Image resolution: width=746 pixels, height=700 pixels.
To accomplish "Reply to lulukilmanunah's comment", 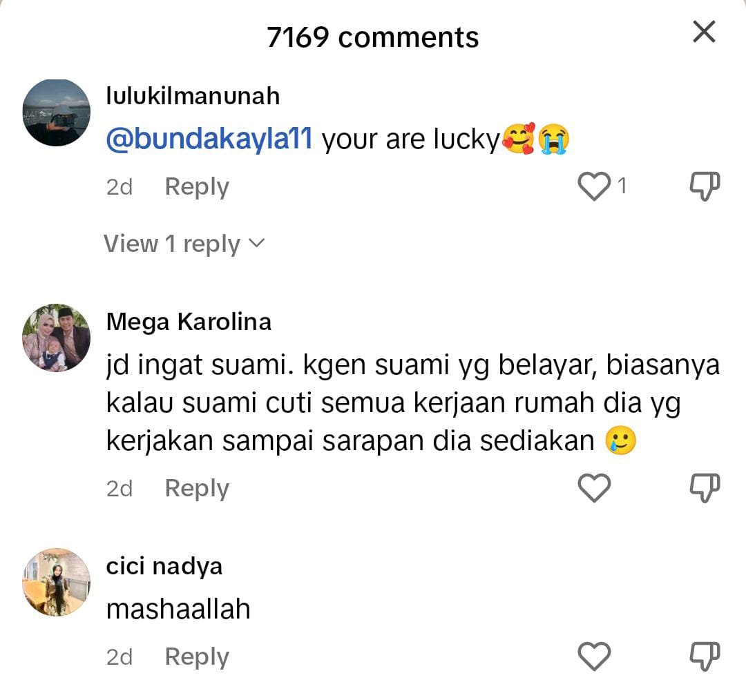I will pos(197,187).
